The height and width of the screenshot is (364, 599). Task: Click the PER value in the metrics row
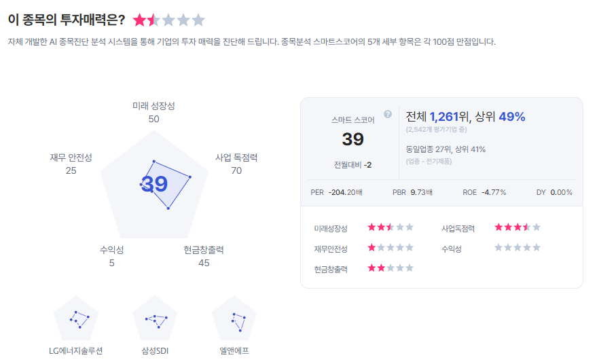click(345, 192)
